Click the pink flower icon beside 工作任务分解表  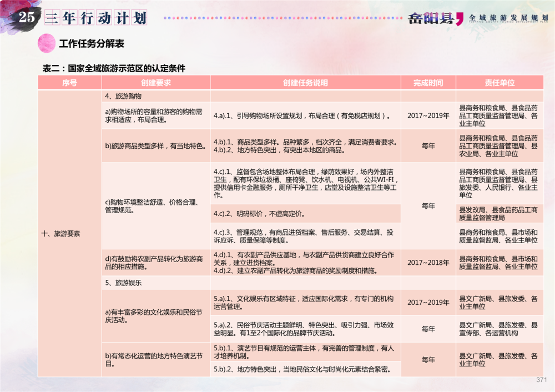pyautogui.click(x=46, y=43)
